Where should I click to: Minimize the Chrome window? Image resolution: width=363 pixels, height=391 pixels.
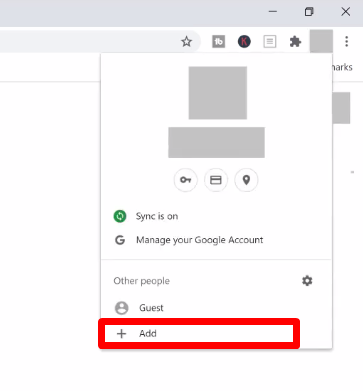273,12
